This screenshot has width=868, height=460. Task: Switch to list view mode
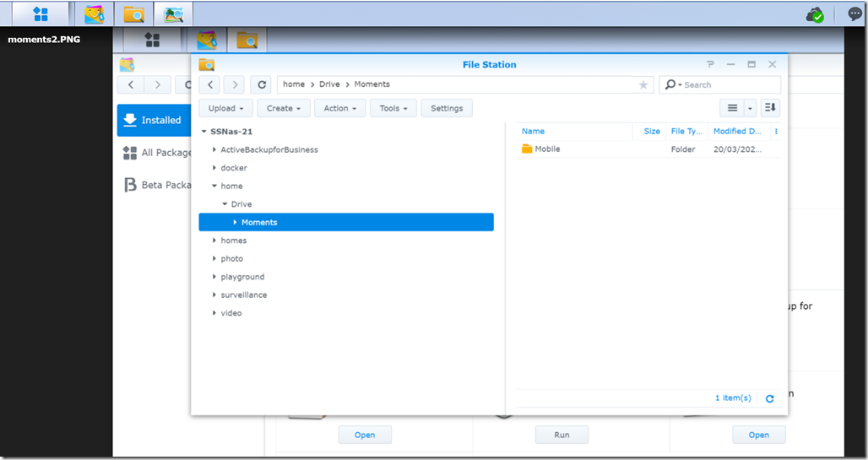(732, 108)
